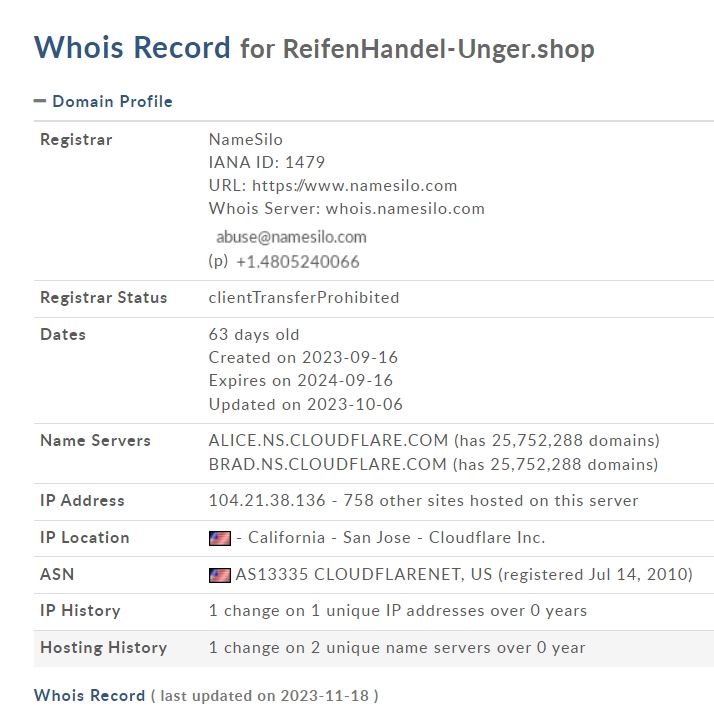Screen dimensions: 714x713
Task: Click the Whois Record page heading
Action: [132, 47]
